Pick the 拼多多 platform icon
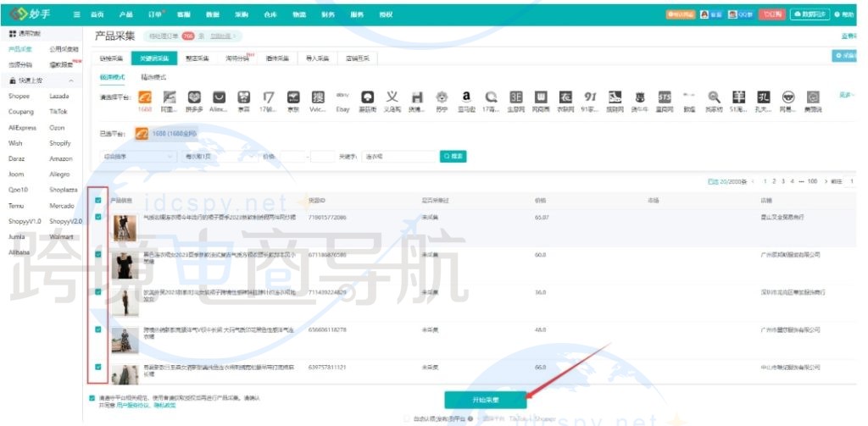 [x=193, y=98]
